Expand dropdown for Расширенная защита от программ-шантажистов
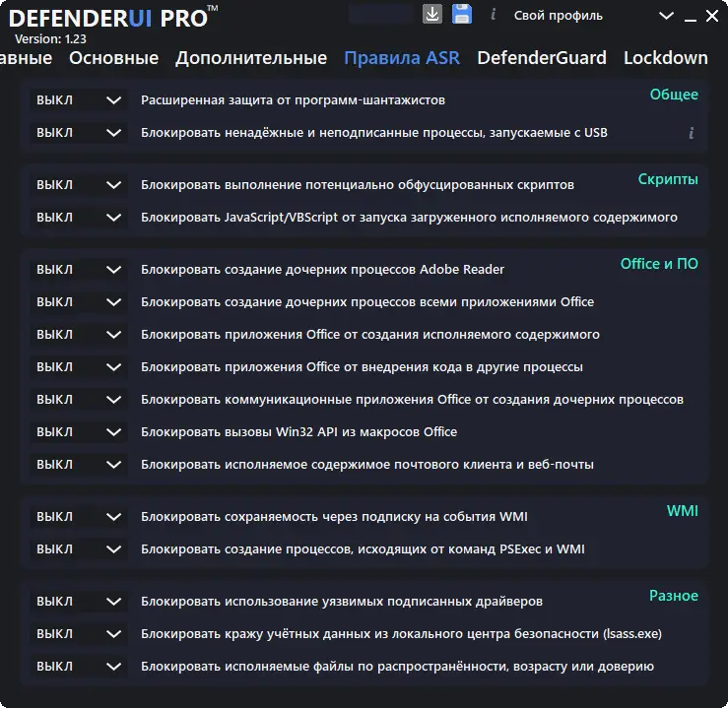This screenshot has width=728, height=708. tap(79, 100)
